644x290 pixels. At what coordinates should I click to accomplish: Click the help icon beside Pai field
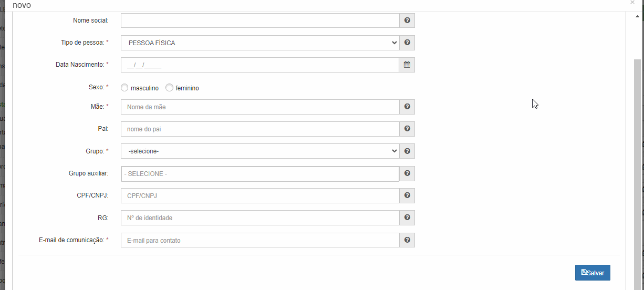pos(407,129)
